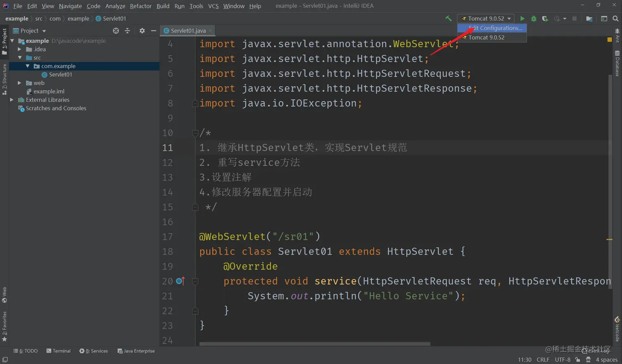Collapse all in Project panel
The width and height of the screenshot is (622, 364).
click(x=127, y=31)
